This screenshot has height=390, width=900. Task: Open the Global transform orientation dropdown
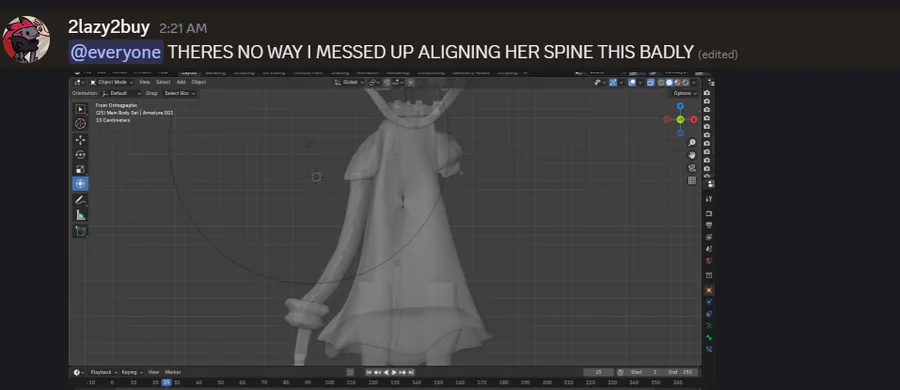click(349, 82)
